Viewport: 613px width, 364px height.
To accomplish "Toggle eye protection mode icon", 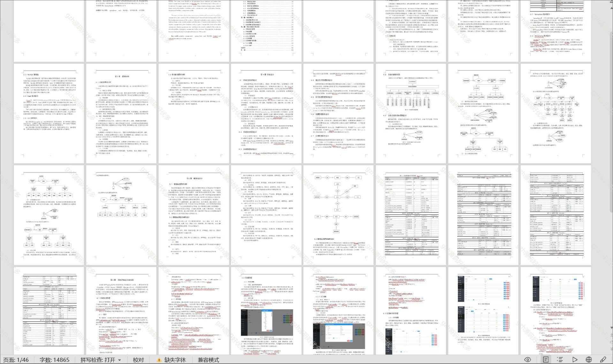I will coord(528,360).
